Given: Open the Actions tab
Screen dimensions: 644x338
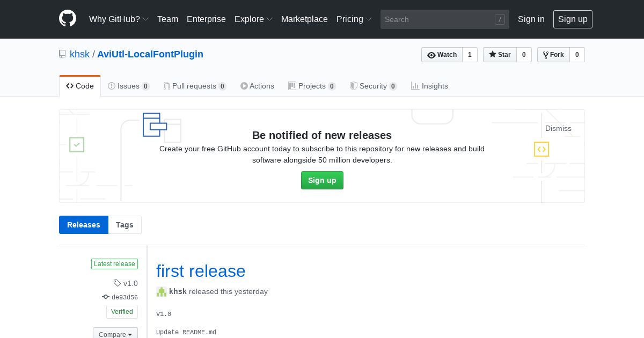Looking at the screenshot, I should 257,86.
